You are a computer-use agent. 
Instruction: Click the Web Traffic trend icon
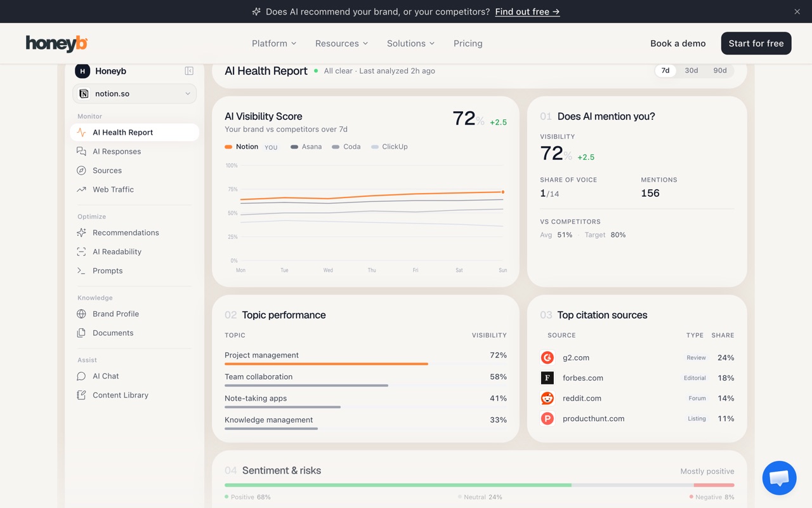(x=81, y=190)
